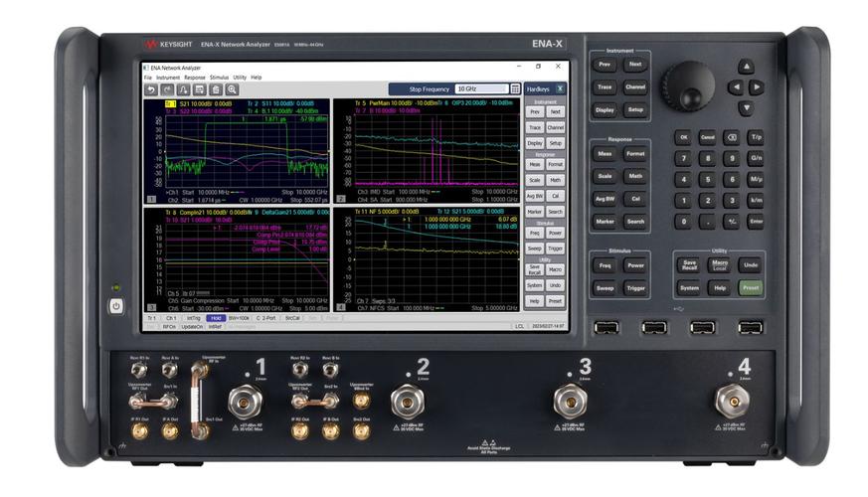This screenshot has width=868, height=497.
Task: Tap the physical Enter key on keypad
Action: click(757, 222)
